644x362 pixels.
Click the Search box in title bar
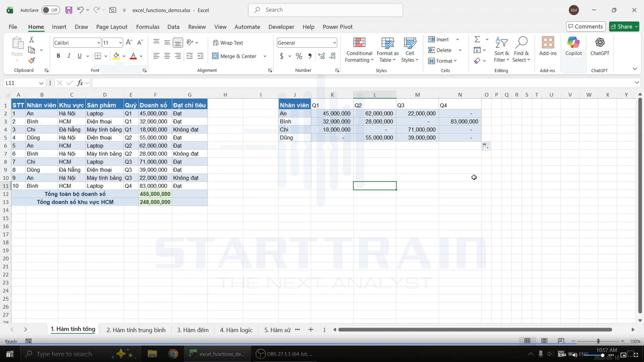pyautogui.click(x=325, y=10)
